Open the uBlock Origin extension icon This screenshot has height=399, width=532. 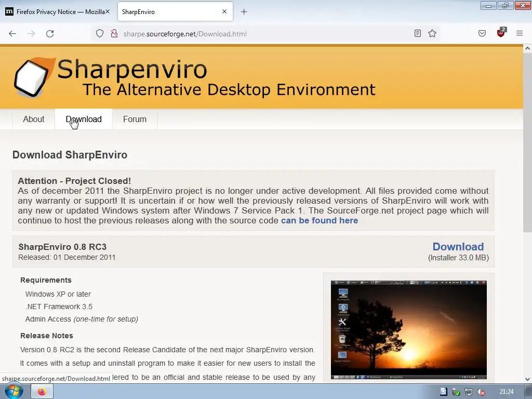click(501, 33)
